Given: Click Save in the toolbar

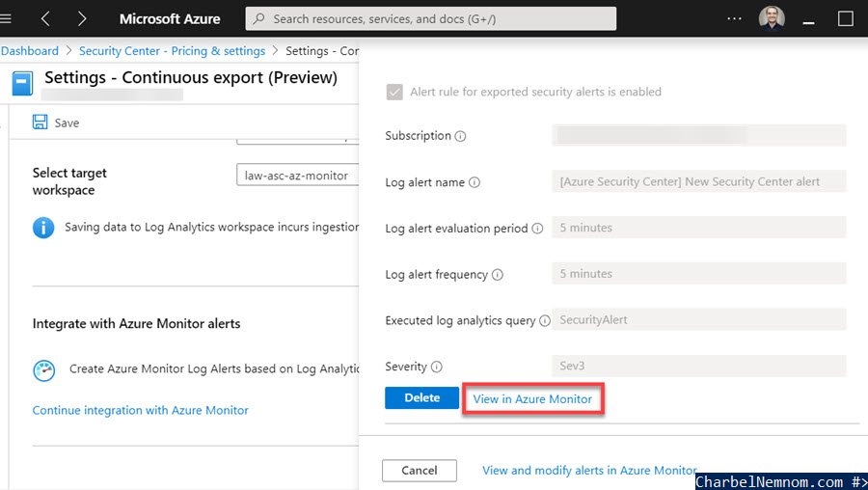Looking at the screenshot, I should 56,122.
